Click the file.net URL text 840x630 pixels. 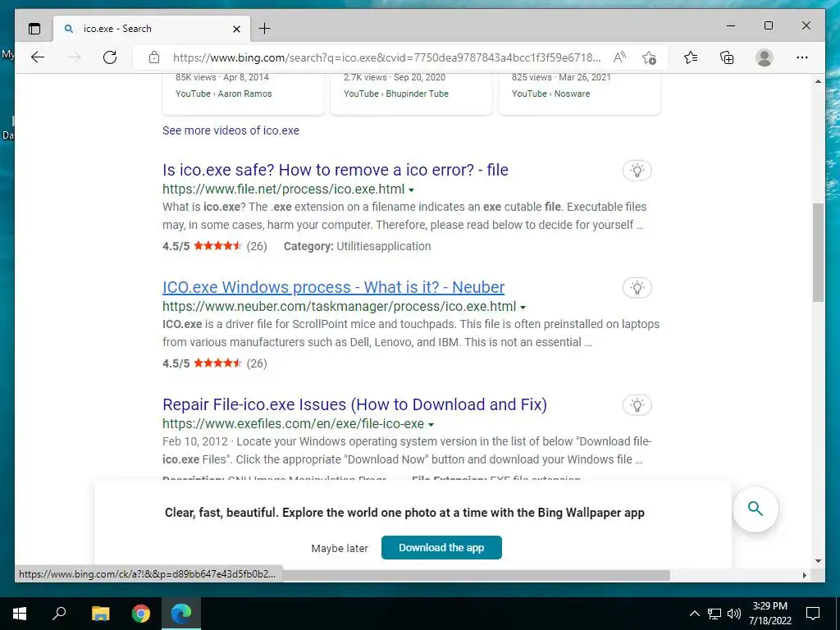coord(283,189)
